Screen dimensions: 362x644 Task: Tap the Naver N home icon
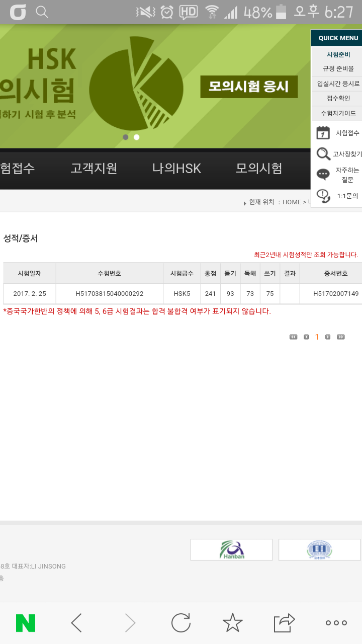click(26, 623)
